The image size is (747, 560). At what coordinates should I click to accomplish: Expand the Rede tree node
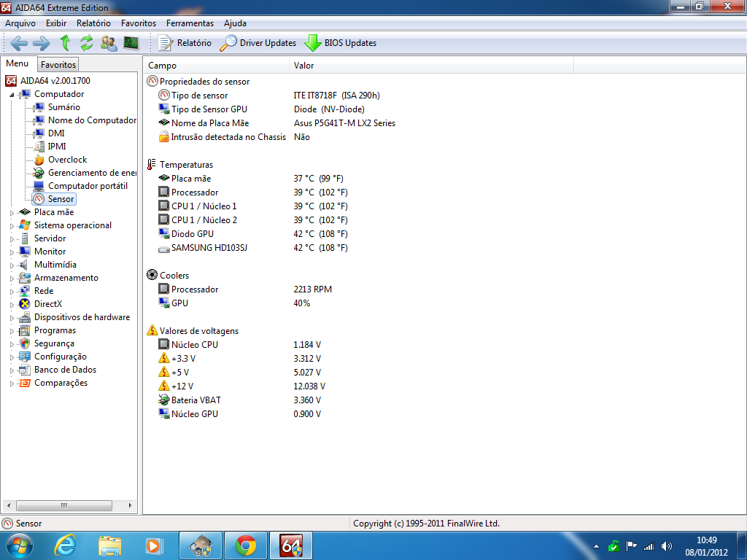coord(12,292)
